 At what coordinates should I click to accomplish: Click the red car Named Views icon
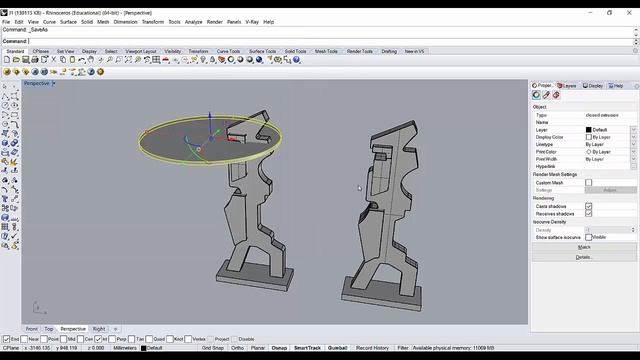pyautogui.click(x=166, y=60)
